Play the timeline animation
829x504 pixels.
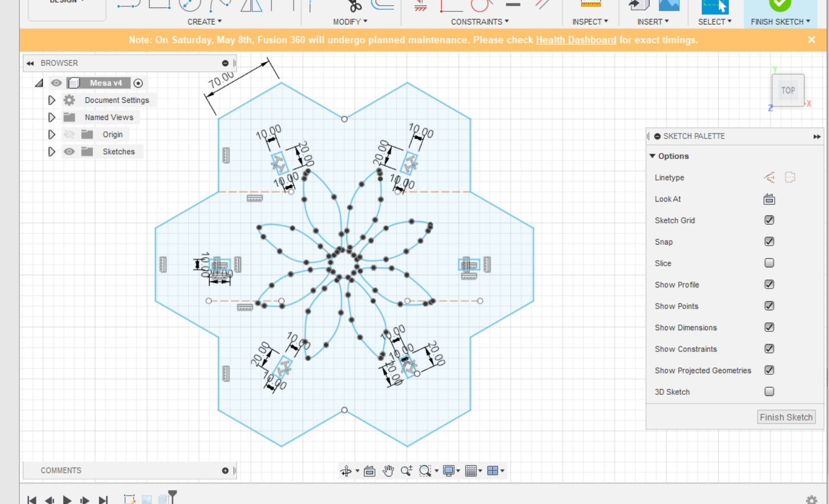coord(67,500)
